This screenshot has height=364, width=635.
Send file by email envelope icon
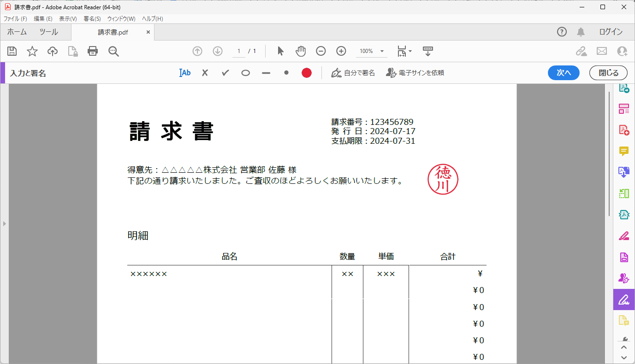(x=602, y=51)
